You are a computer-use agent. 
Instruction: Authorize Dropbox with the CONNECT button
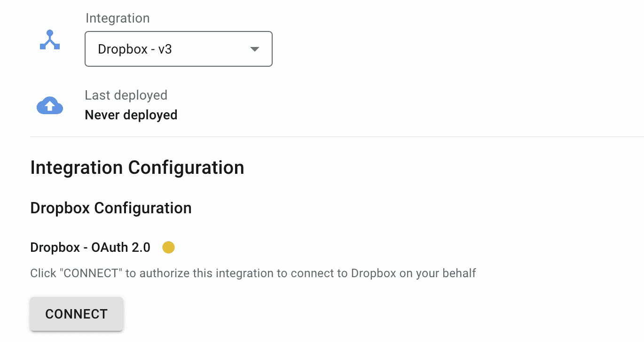point(77,314)
